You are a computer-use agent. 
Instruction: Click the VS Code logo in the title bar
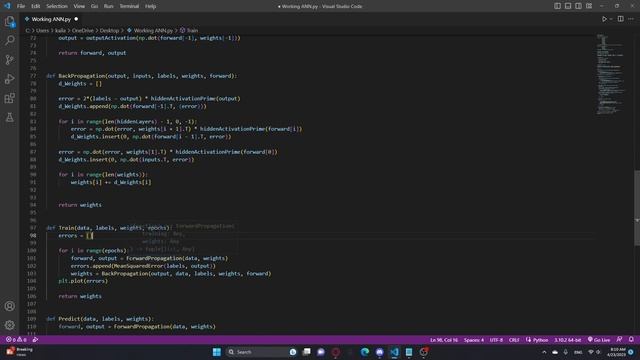7,6
